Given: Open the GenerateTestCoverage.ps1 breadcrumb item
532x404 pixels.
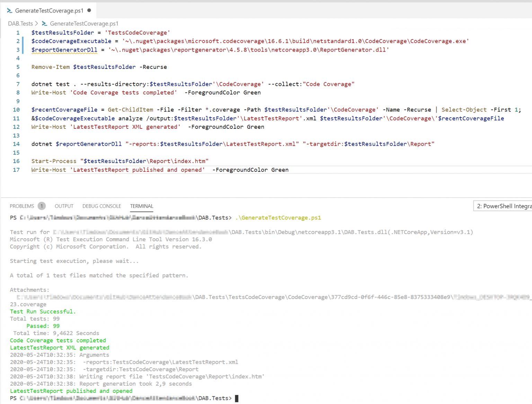Looking at the screenshot, I should [84, 24].
